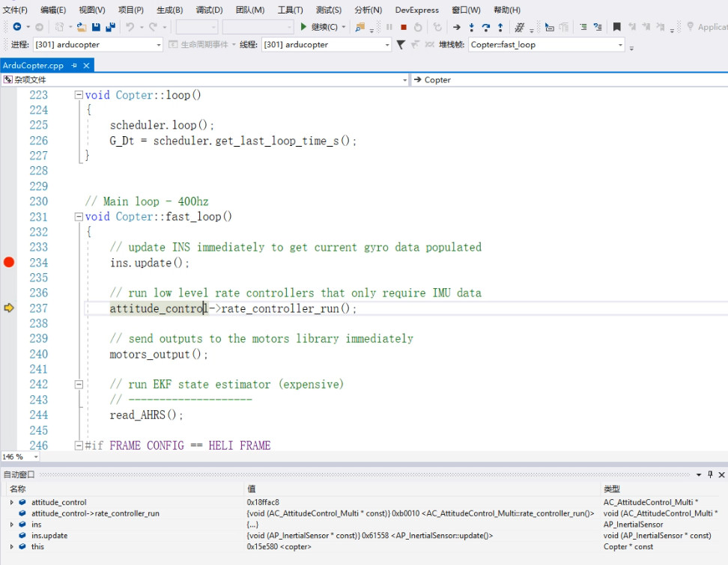This screenshot has width=728, height=565.
Task: Open the 编辑(E) menu
Action: pos(53,10)
